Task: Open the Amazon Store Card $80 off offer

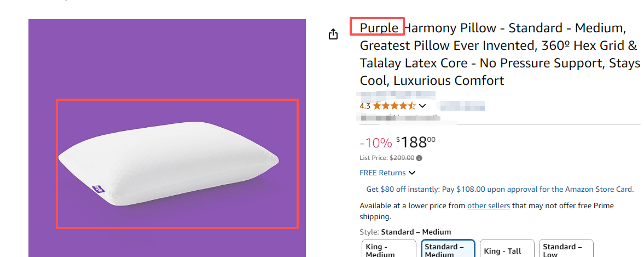Action: (x=500, y=189)
